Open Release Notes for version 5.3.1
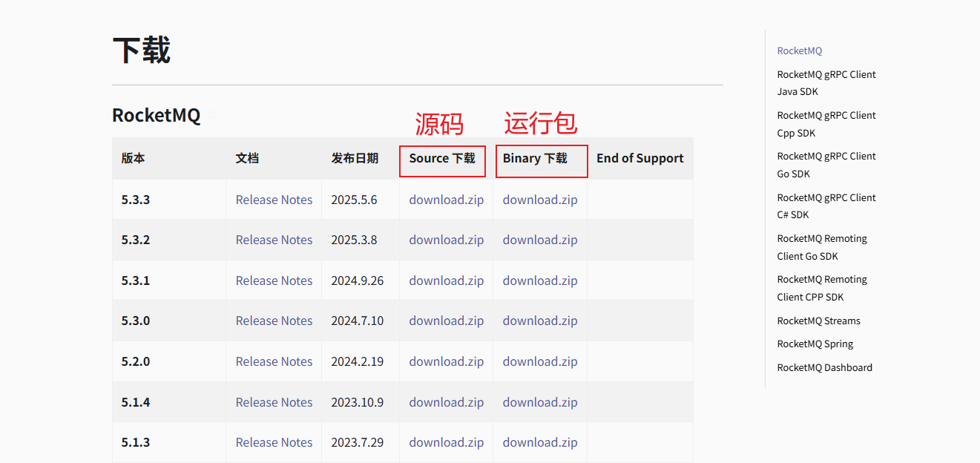This screenshot has height=463, width=980. (274, 280)
